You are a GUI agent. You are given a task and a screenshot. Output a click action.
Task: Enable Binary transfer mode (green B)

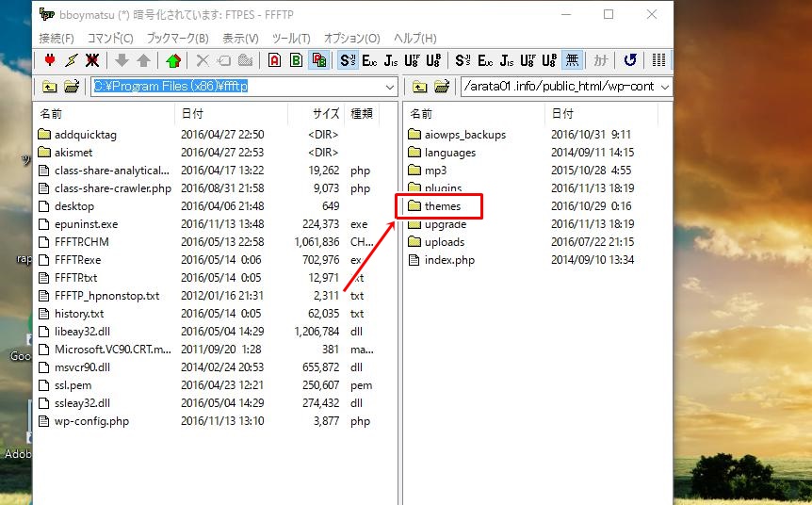pyautogui.click(x=296, y=60)
